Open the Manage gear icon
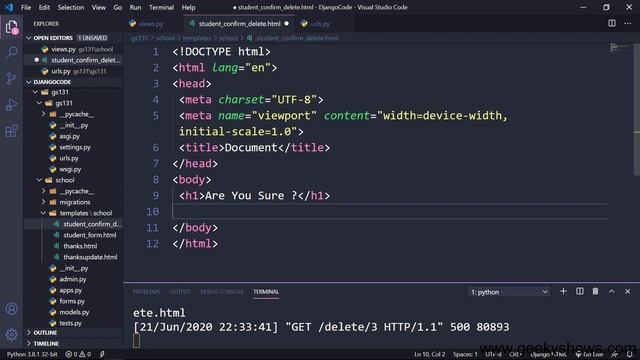Image resolution: width=640 pixels, height=360 pixels. click(x=11, y=335)
